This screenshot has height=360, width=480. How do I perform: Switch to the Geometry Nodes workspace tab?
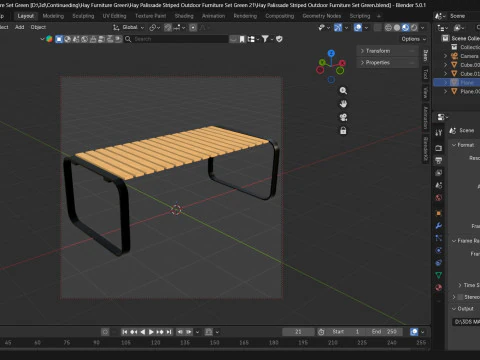pyautogui.click(x=322, y=16)
